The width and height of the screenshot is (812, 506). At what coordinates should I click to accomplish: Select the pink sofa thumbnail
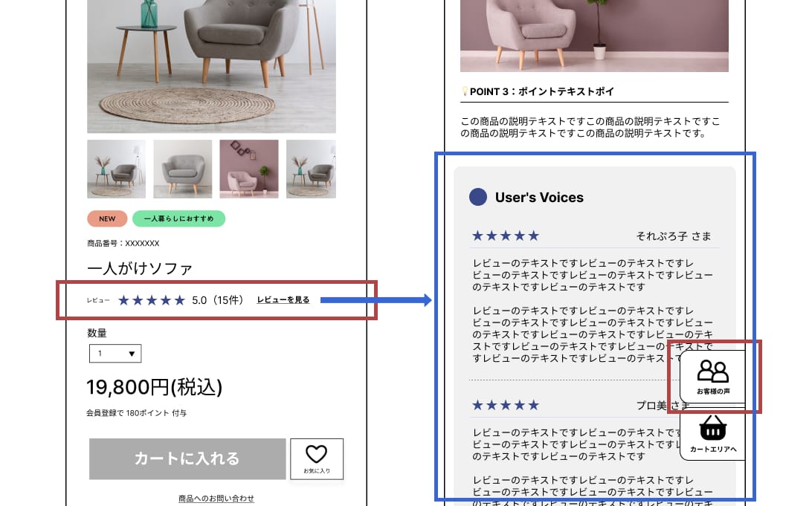pyautogui.click(x=248, y=169)
